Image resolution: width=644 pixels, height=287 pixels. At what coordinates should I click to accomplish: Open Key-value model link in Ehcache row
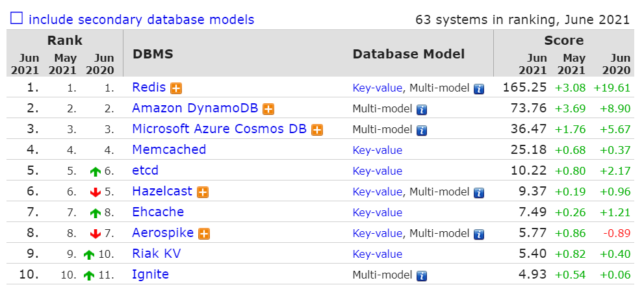click(377, 213)
